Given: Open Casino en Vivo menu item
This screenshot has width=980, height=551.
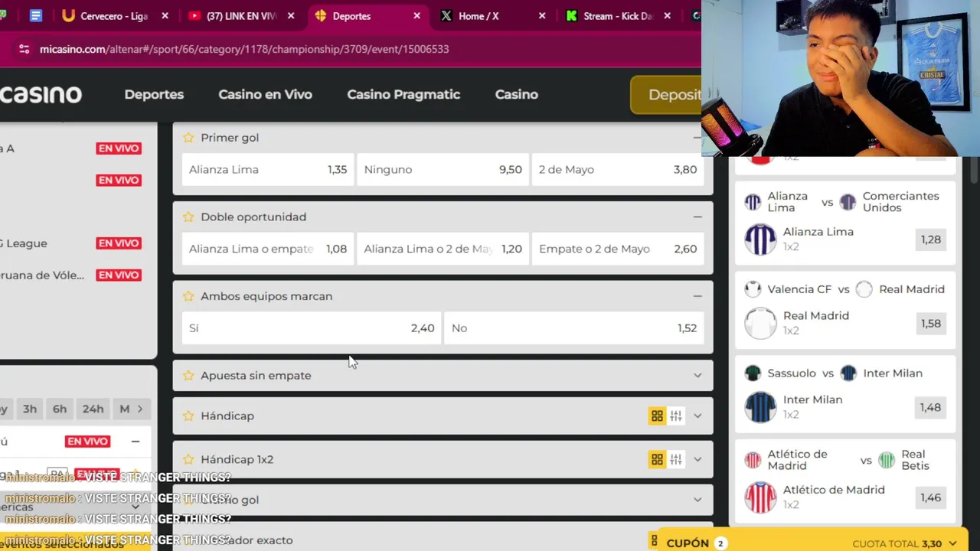Looking at the screenshot, I should 265,95.
